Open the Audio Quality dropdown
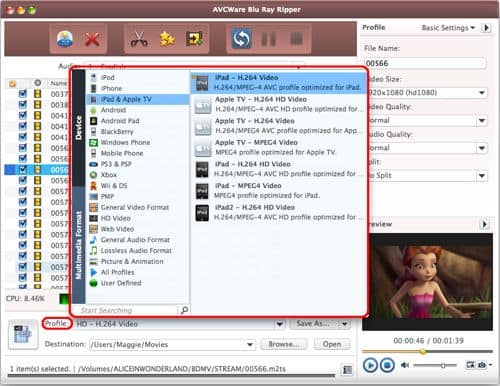The width and height of the screenshot is (500, 386). pyautogui.click(x=482, y=148)
